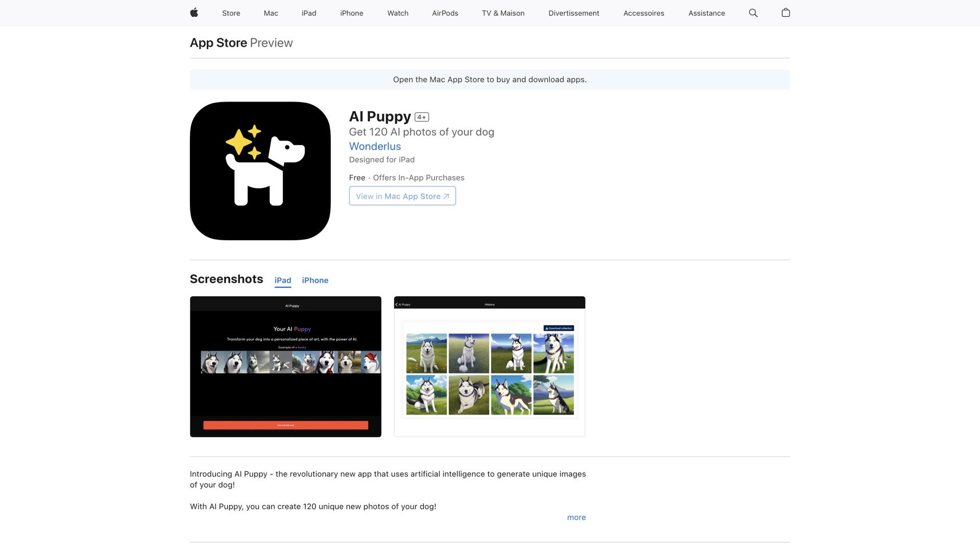Click the Download collection button in the History screenshot
The height and width of the screenshot is (551, 980).
pyautogui.click(x=559, y=328)
